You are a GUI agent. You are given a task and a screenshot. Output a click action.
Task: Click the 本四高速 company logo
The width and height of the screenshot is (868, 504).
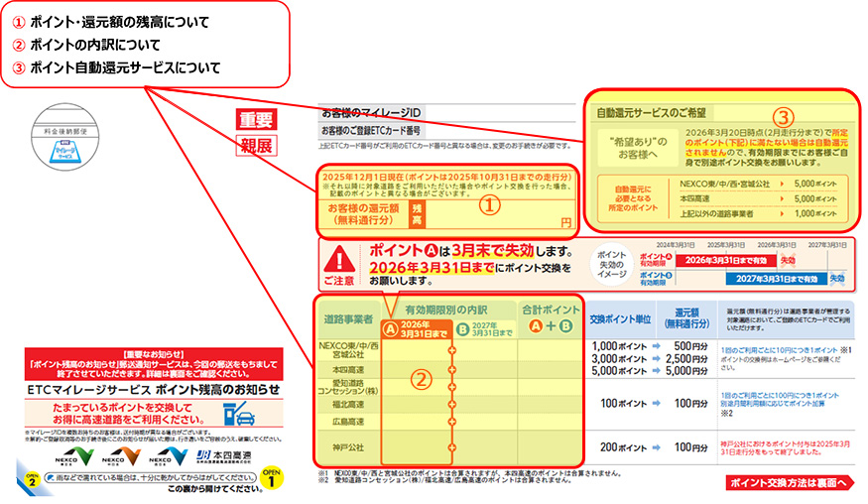pos(223,455)
